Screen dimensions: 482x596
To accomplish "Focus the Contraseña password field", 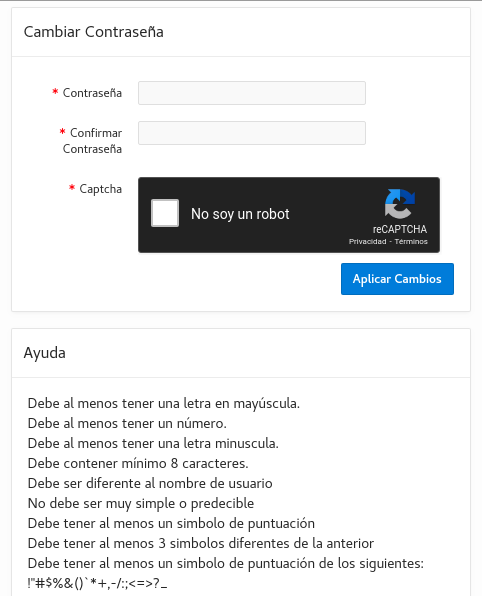I will 252,93.
